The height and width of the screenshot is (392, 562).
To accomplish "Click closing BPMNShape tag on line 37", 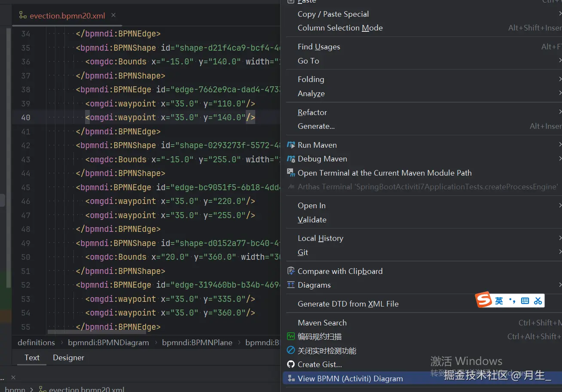I will pyautogui.click(x=121, y=76).
